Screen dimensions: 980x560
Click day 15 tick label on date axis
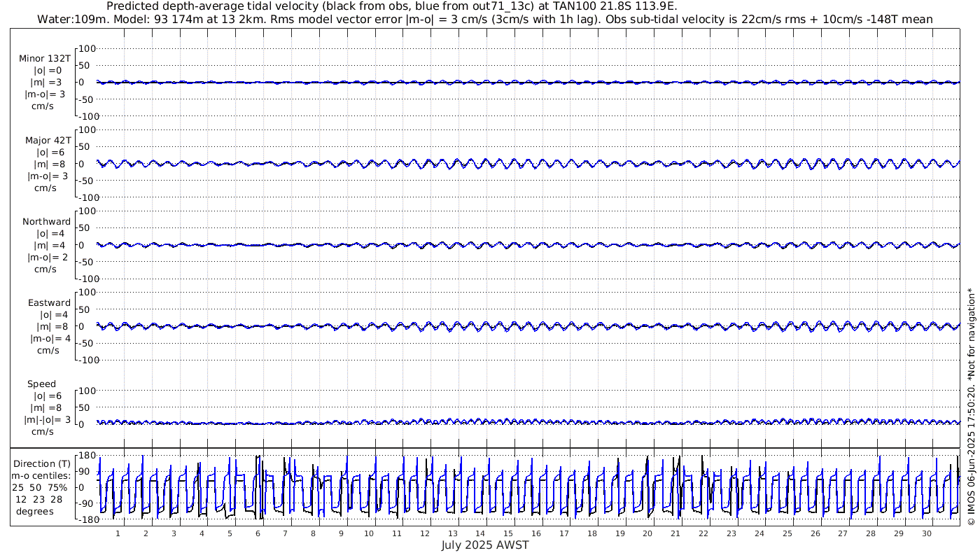508,533
